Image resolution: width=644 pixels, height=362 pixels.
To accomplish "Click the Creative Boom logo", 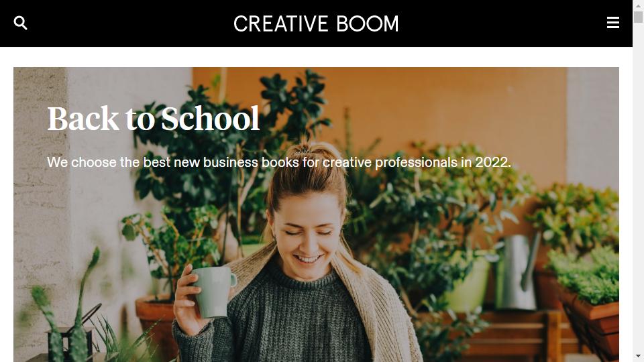I will click(x=316, y=24).
